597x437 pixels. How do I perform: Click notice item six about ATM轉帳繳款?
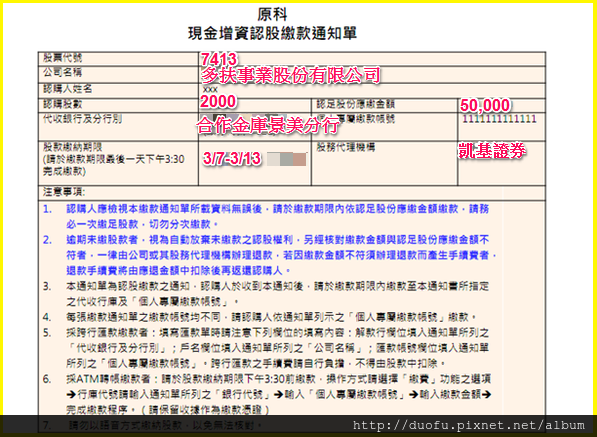tap(268, 394)
